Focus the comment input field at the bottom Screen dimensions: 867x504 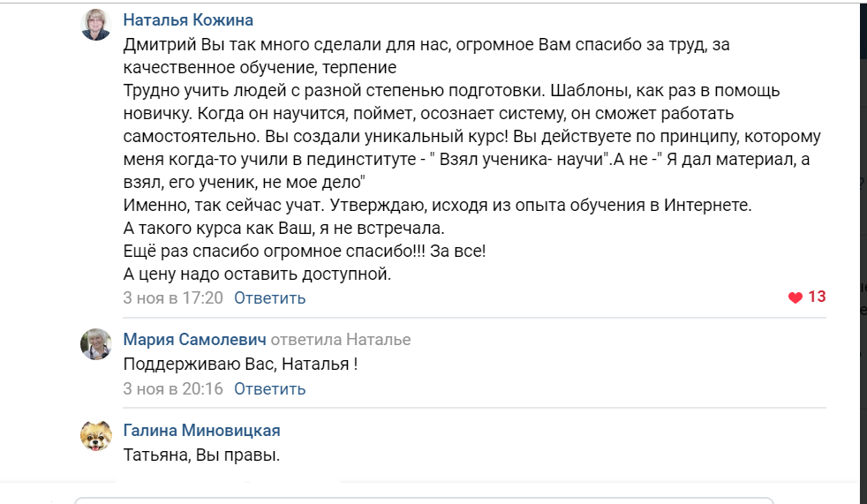[424, 500]
